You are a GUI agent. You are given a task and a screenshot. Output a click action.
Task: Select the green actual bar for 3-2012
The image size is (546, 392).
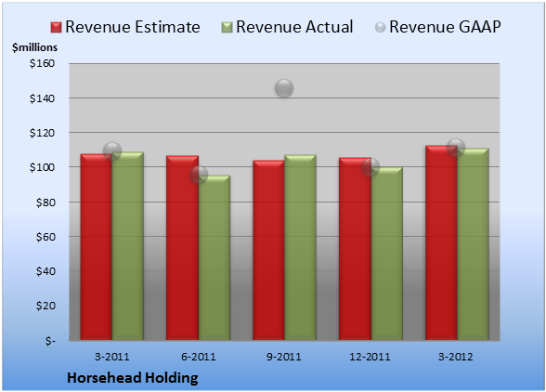tap(473, 244)
